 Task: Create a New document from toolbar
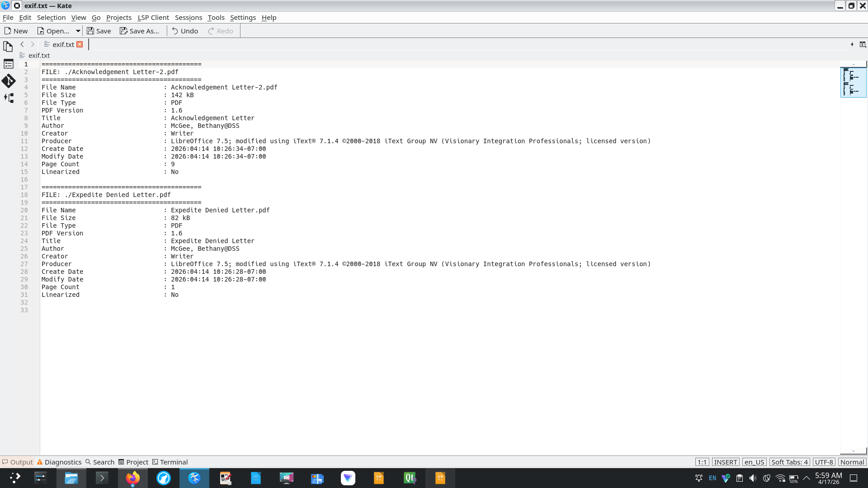click(16, 31)
